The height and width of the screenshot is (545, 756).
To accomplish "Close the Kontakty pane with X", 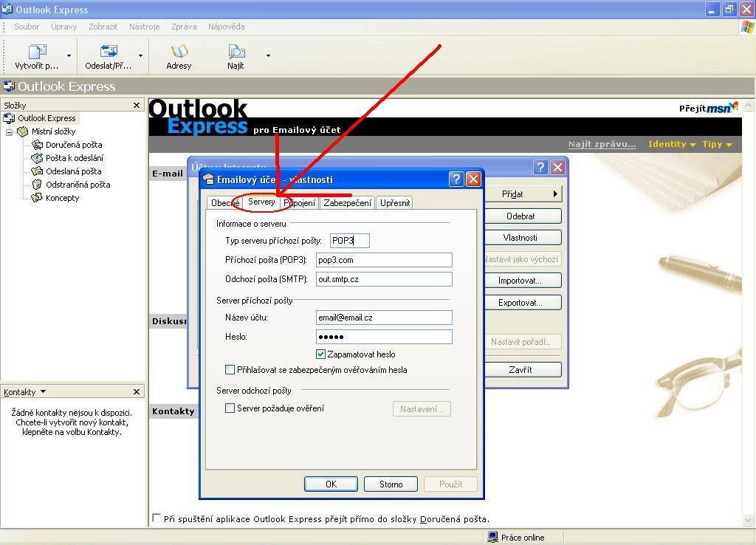I will pyautogui.click(x=137, y=391).
